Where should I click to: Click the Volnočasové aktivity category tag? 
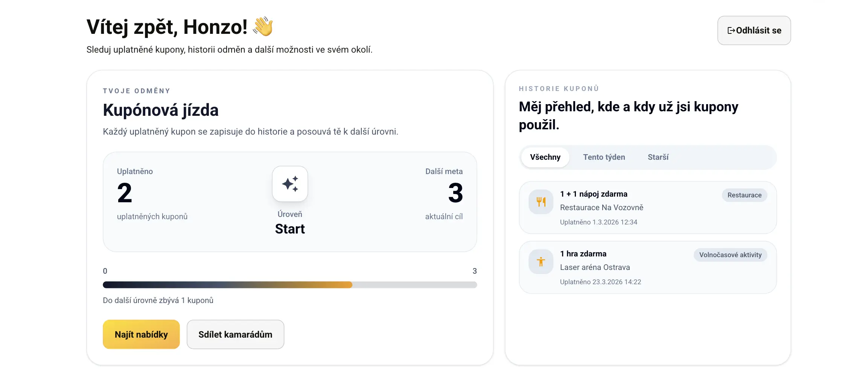[x=730, y=255]
